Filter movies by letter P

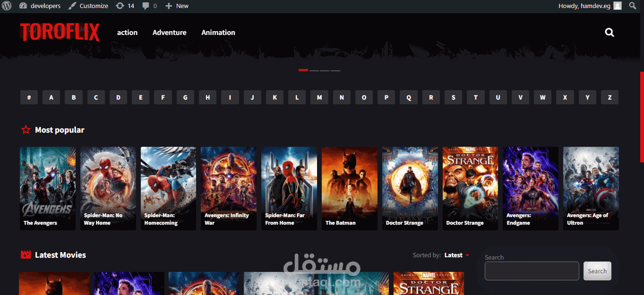coord(386,97)
